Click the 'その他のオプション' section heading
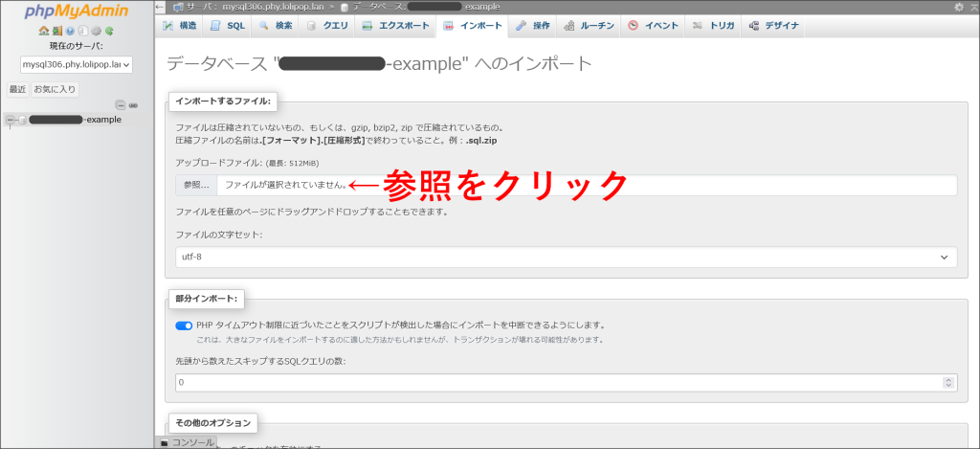The width and height of the screenshot is (980, 449). [213, 423]
